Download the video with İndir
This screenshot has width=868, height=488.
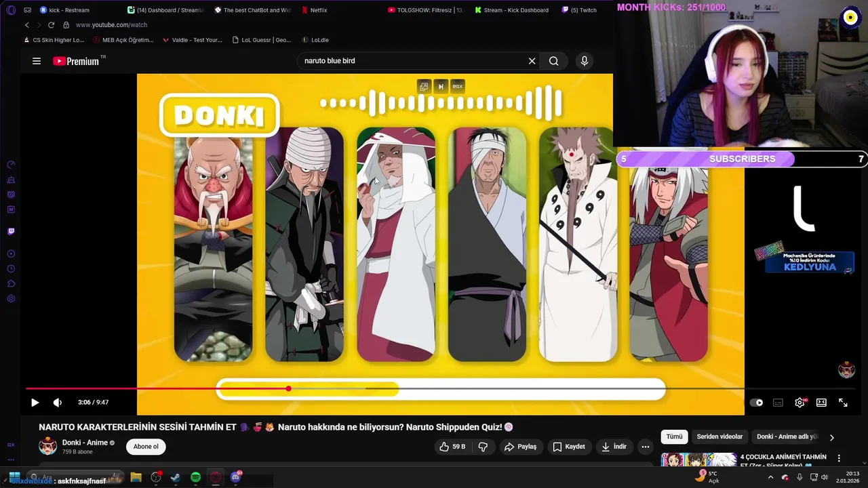(x=614, y=447)
